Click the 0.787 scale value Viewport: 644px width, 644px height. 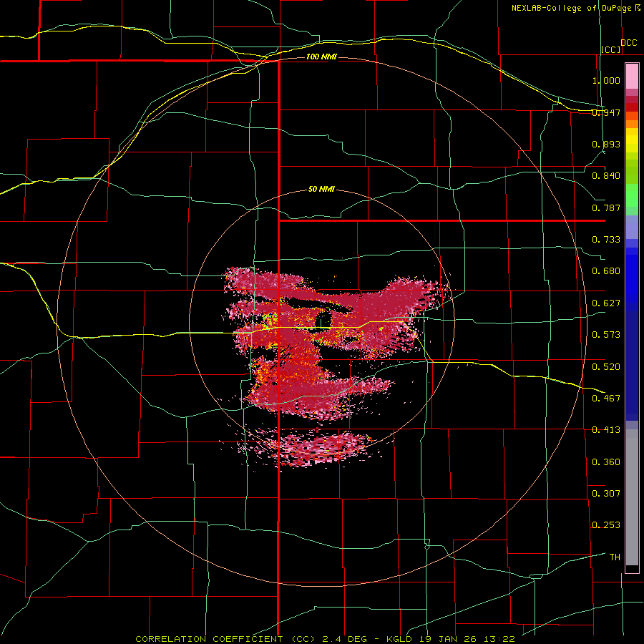[x=606, y=208]
